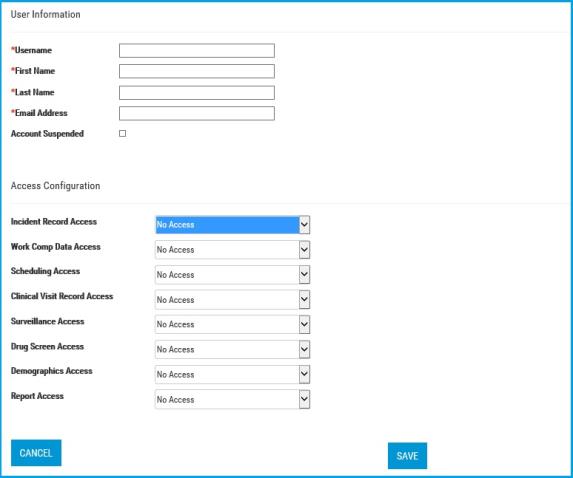The height and width of the screenshot is (478, 573).
Task: Open the Scheduling Access dropdown
Action: (232, 275)
